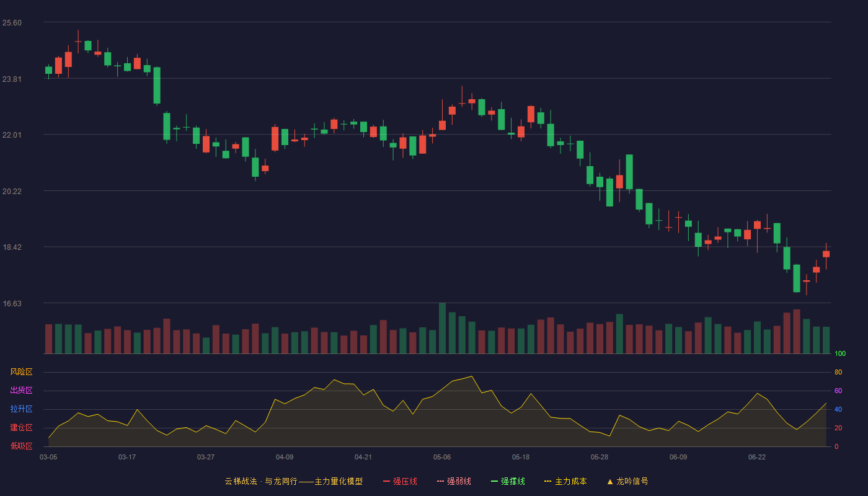Image resolution: width=868 pixels, height=496 pixels.
Task: Click the 建仓区 zone label
Action: [21, 428]
